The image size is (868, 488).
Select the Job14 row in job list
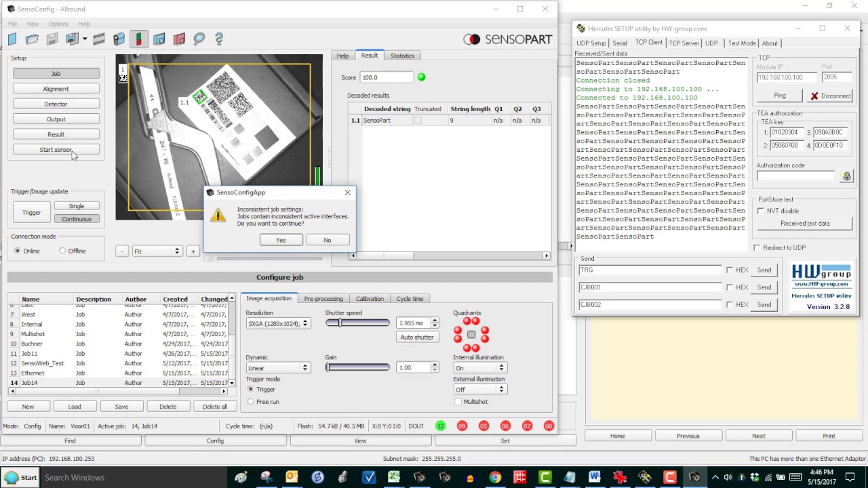click(117, 383)
